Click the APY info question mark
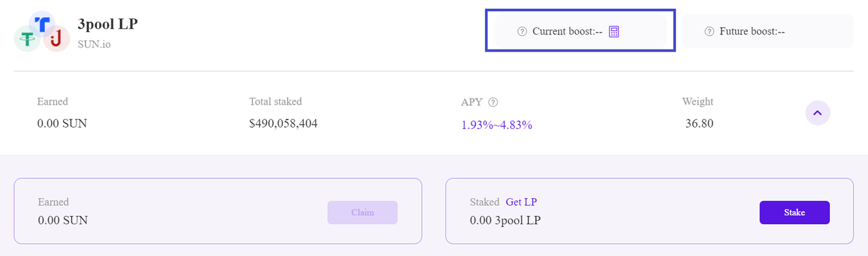The width and height of the screenshot is (868, 256). pyautogui.click(x=493, y=102)
